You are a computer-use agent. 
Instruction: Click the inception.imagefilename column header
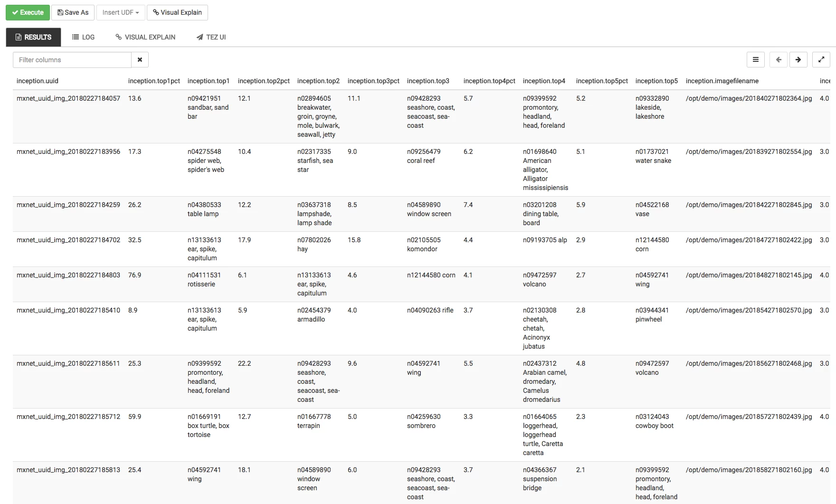pyautogui.click(x=722, y=81)
